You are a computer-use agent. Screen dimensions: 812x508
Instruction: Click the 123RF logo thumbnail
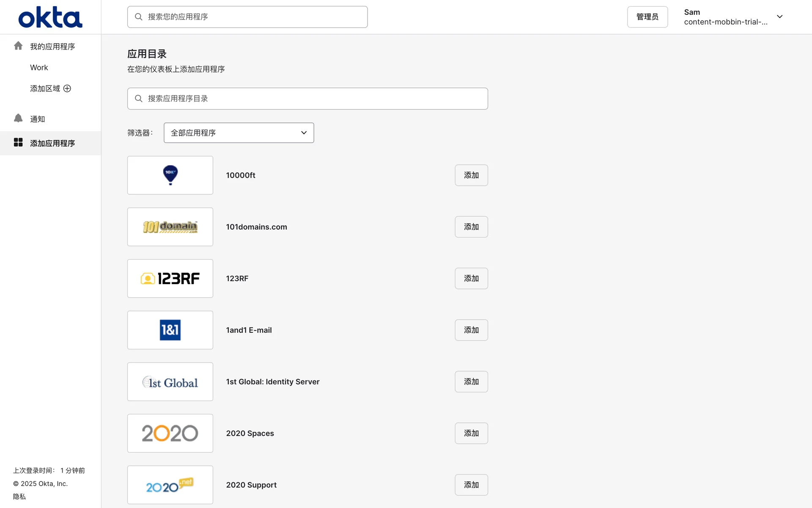tap(170, 279)
